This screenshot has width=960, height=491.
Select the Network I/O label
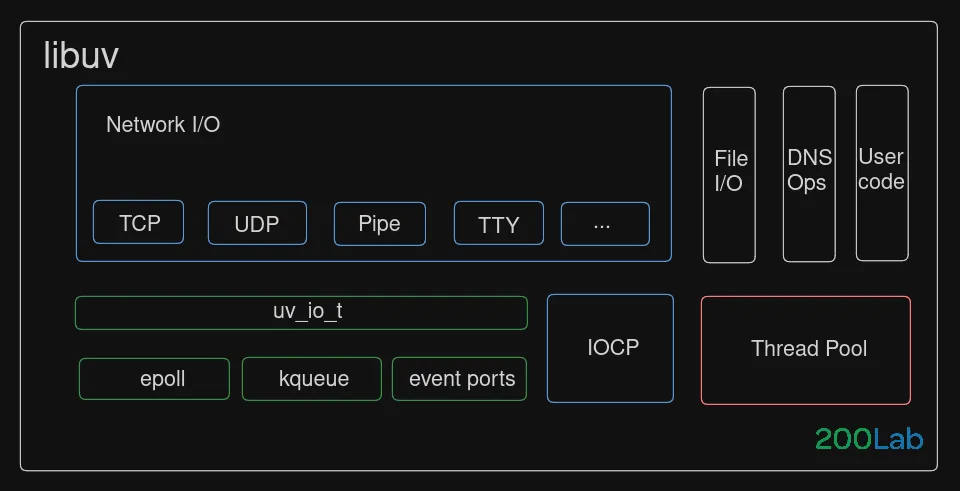[x=163, y=124]
